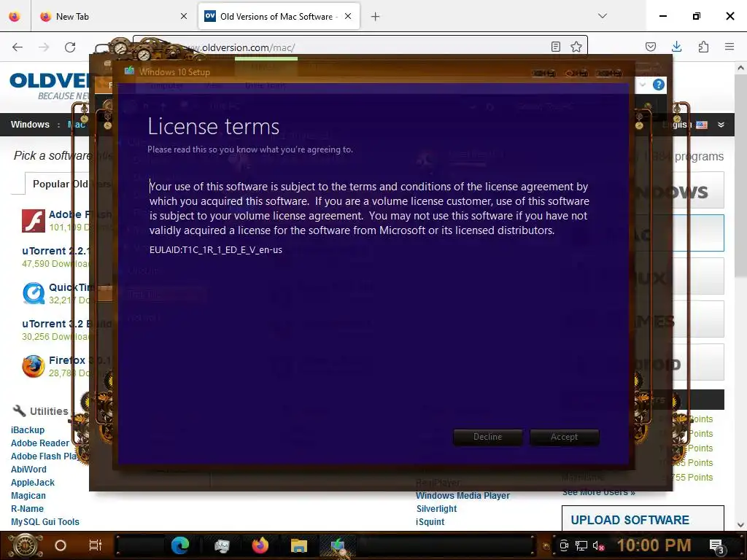Click the muted volume tray icon
This screenshot has width=747, height=560.
tap(598, 545)
